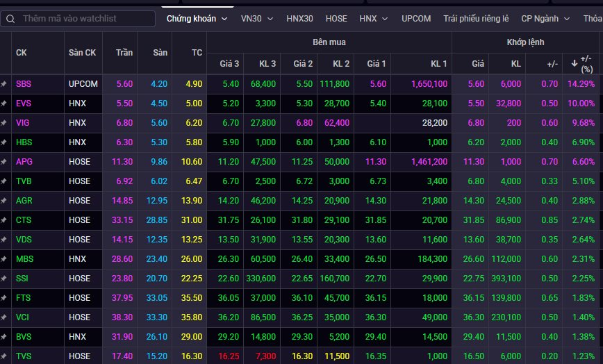The image size is (603, 364).
Task: Switch to the HOSE tab
Action: tap(336, 19)
